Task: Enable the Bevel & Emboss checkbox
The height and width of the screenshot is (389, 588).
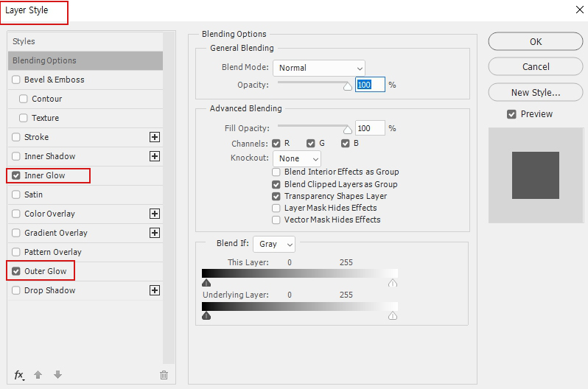Action: pos(15,80)
